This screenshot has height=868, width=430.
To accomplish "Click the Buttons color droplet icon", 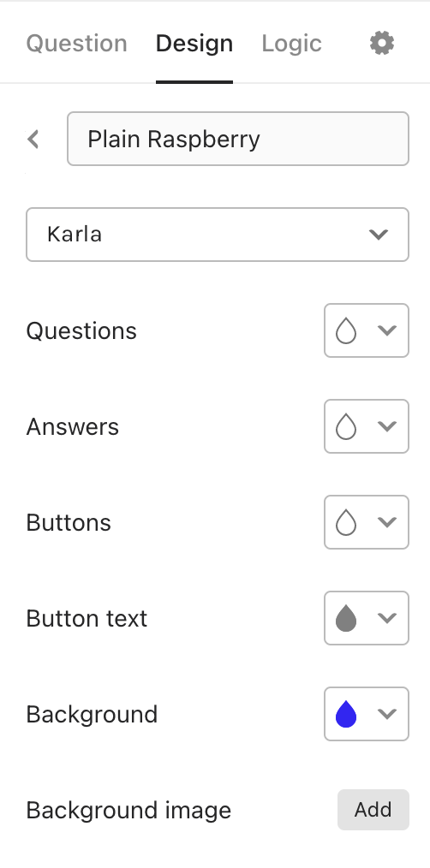I will point(346,522).
